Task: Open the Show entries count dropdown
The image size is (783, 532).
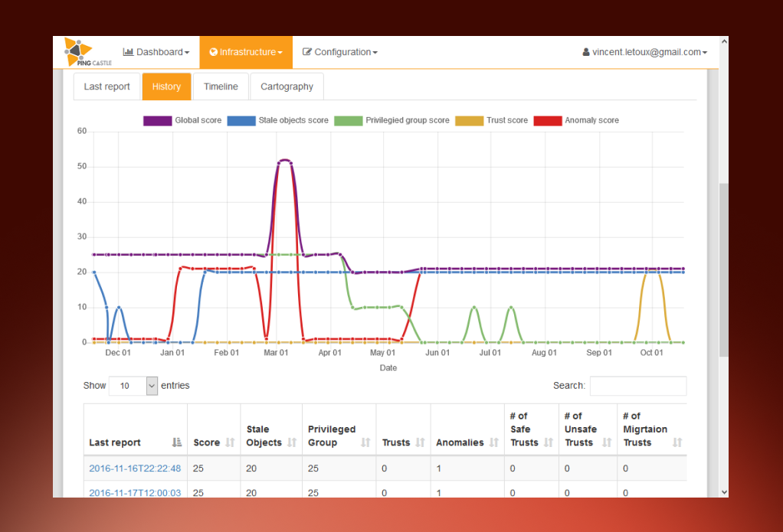Action: [133, 386]
